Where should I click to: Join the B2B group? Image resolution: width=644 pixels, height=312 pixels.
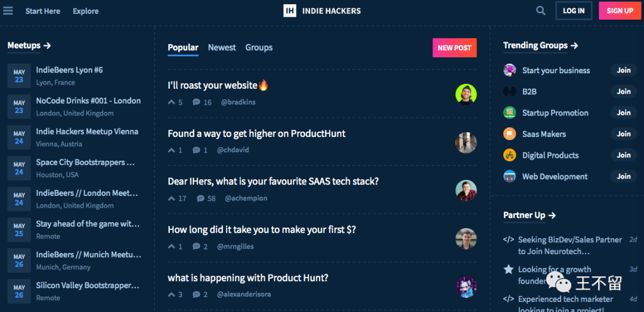[x=624, y=92]
